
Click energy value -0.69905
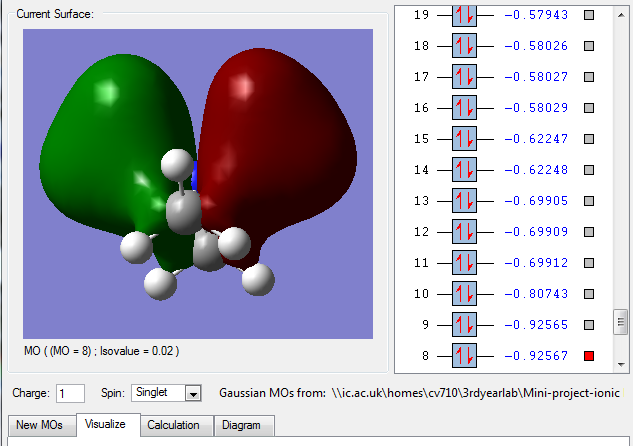point(536,201)
